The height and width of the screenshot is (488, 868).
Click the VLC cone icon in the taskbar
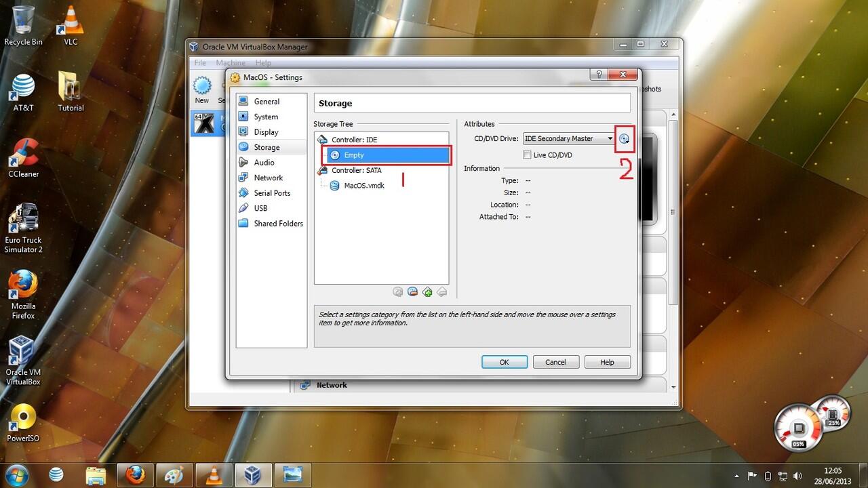[214, 474]
